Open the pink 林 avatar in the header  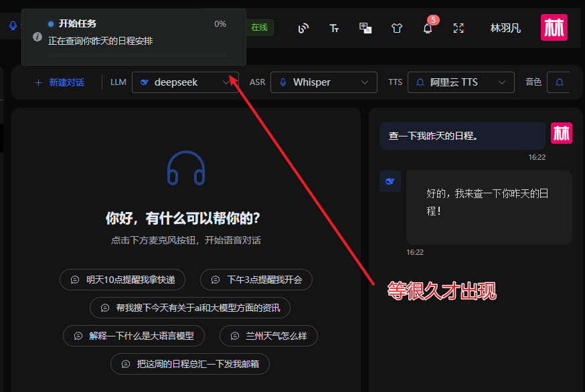click(554, 27)
